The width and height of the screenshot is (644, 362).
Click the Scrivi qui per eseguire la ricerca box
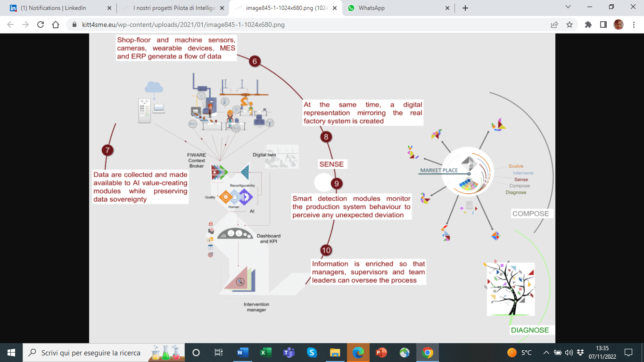tap(104, 353)
